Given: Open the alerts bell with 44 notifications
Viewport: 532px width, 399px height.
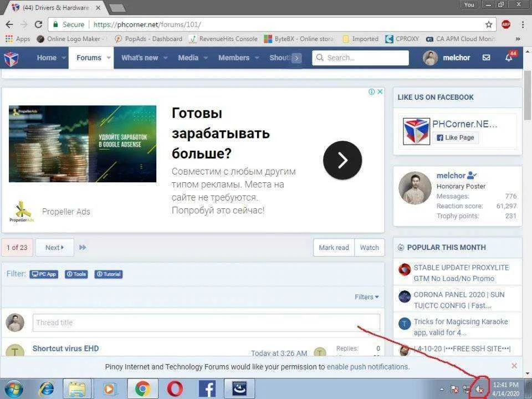Looking at the screenshot, I should (510, 57).
